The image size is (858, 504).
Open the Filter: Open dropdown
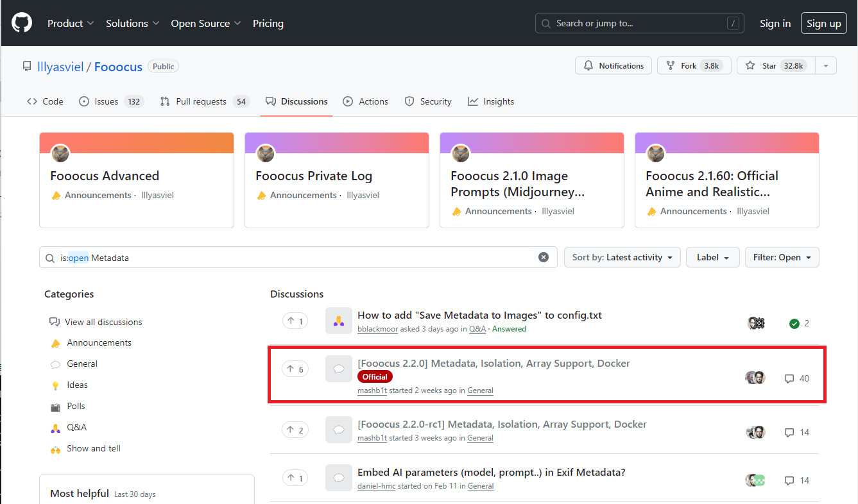pyautogui.click(x=782, y=257)
